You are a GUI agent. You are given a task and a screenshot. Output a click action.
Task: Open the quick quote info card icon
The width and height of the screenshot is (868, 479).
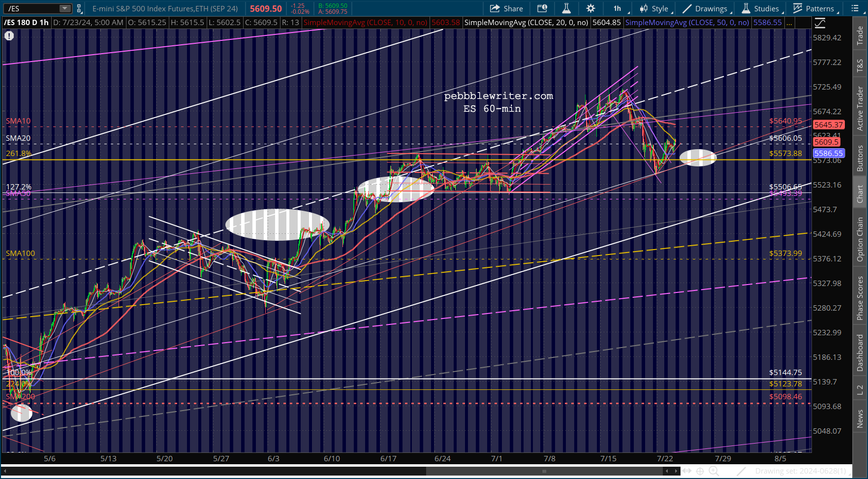pyautogui.click(x=542, y=8)
